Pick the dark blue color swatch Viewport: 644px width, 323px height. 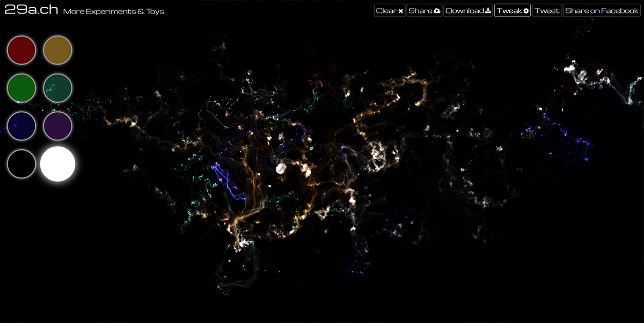click(21, 125)
